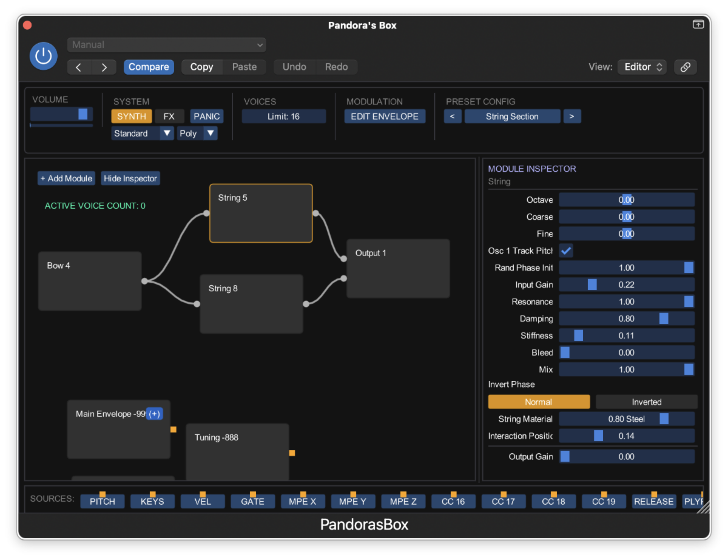Click the next preset config '>' button
Image resolution: width=728 pixels, height=560 pixels.
pyautogui.click(x=572, y=116)
